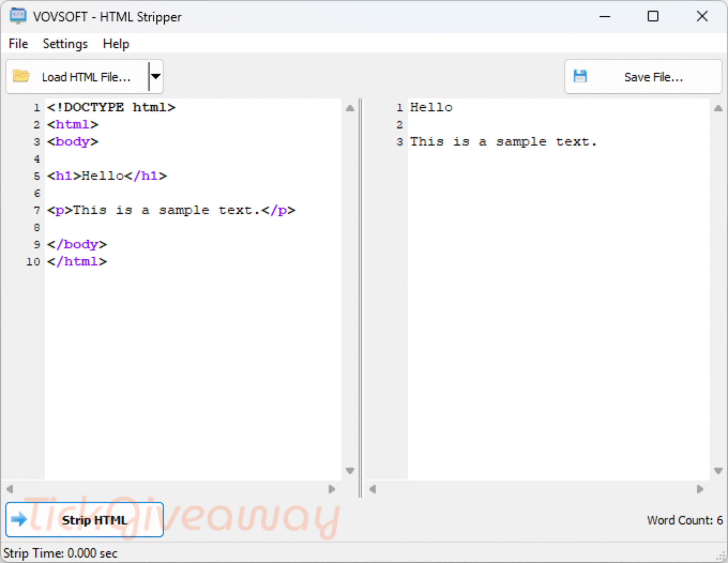Open the Help menu
The image size is (728, 563).
116,44
